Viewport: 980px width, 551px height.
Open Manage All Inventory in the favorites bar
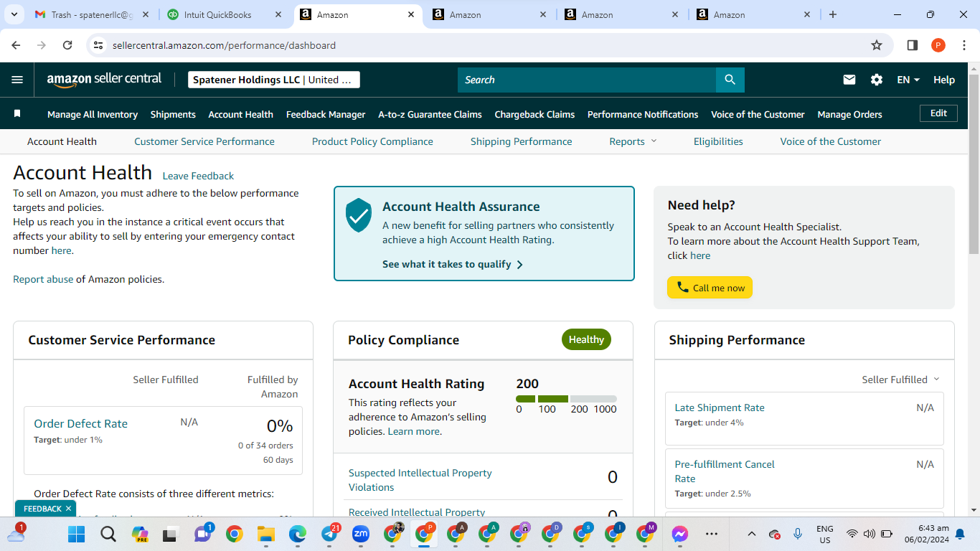[93, 114]
